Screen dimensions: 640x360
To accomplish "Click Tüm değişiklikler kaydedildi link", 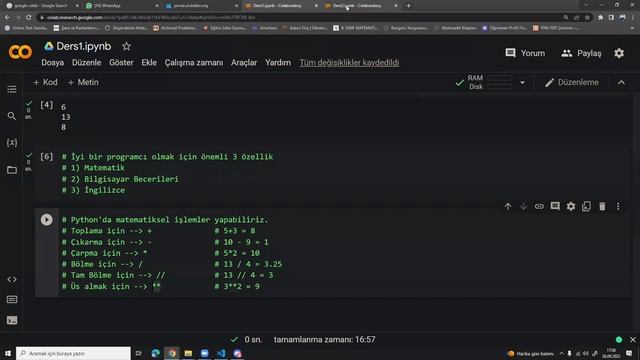I will 349,62.
